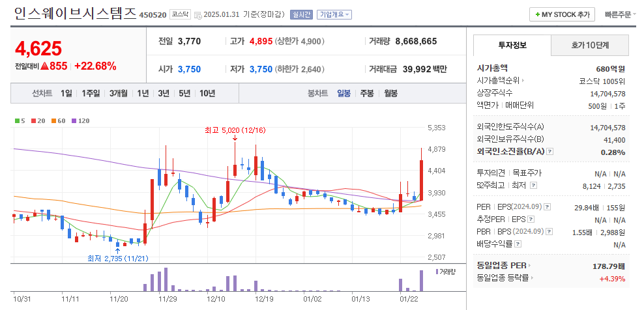The width and height of the screenshot is (644, 310).
Task: Select the 주봉 candle chart
Action: click(x=367, y=93)
